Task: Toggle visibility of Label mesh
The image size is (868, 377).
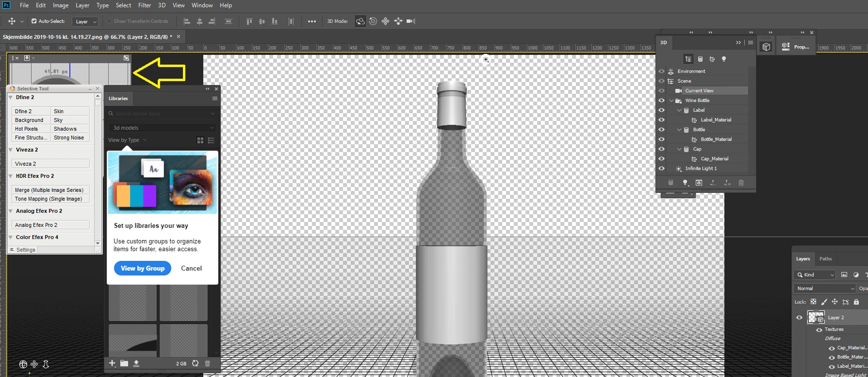Action: 661,110
